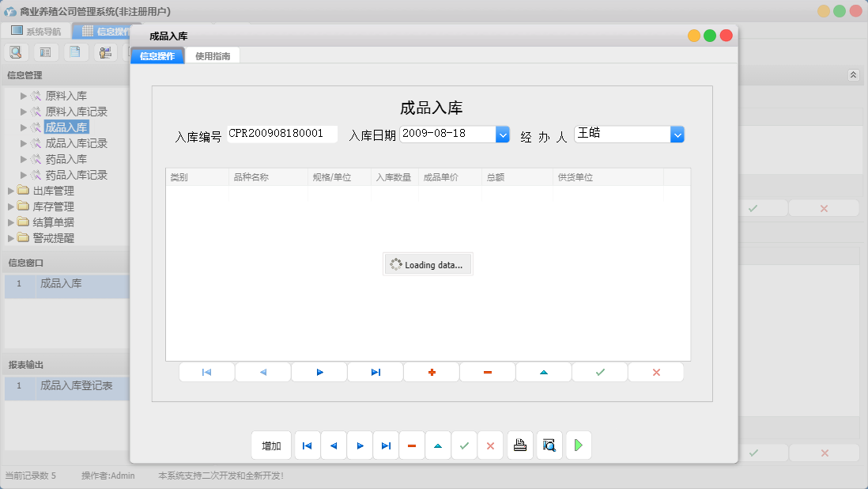This screenshot has width=868, height=489.
Task: Click the print icon on the bottom toolbar
Action: [x=520, y=445]
